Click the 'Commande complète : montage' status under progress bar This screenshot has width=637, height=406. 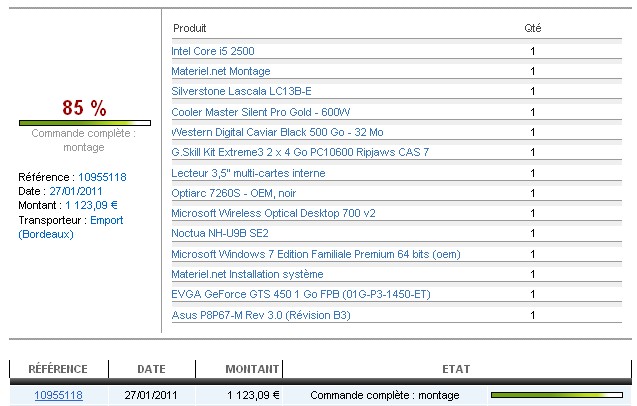(84, 140)
